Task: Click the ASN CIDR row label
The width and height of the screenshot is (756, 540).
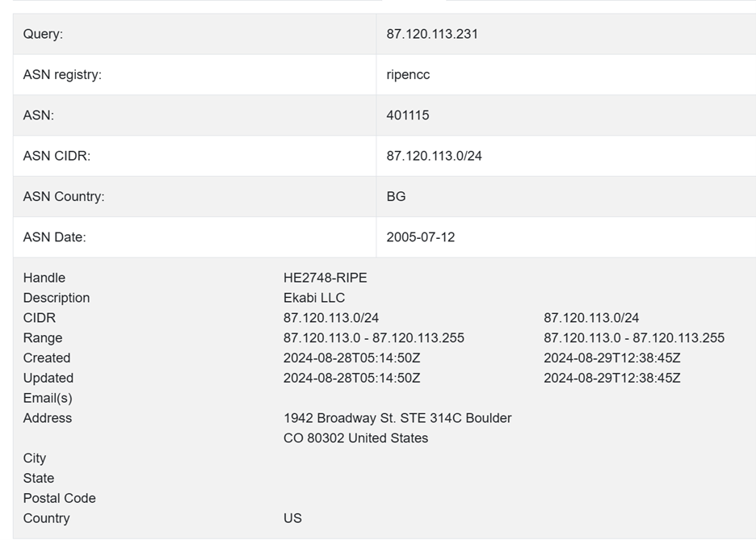Action: (x=57, y=157)
